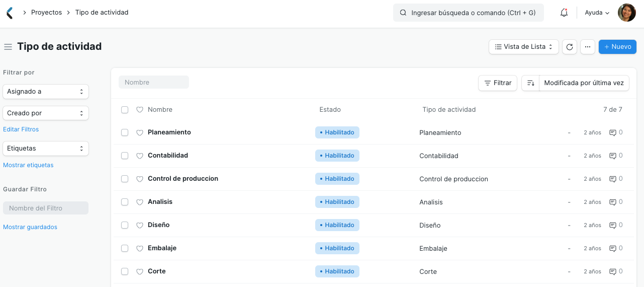Click Tipo de actividad breadcrumb
The height and width of the screenshot is (287, 644).
click(102, 13)
